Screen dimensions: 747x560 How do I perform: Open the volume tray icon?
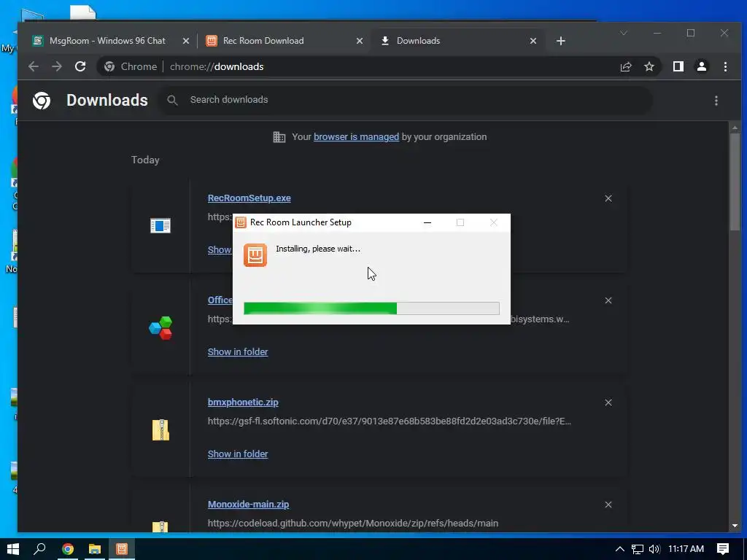[x=654, y=549]
